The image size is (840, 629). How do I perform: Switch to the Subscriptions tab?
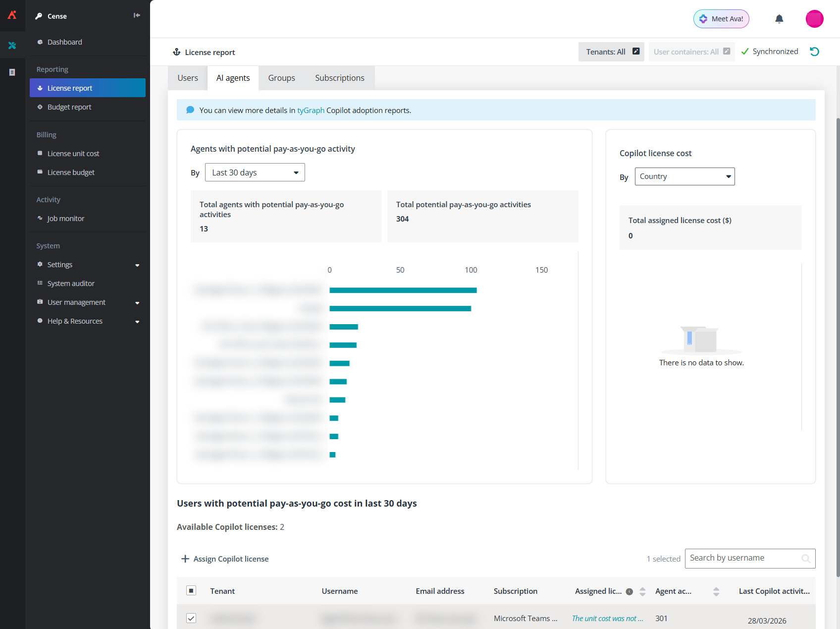339,78
